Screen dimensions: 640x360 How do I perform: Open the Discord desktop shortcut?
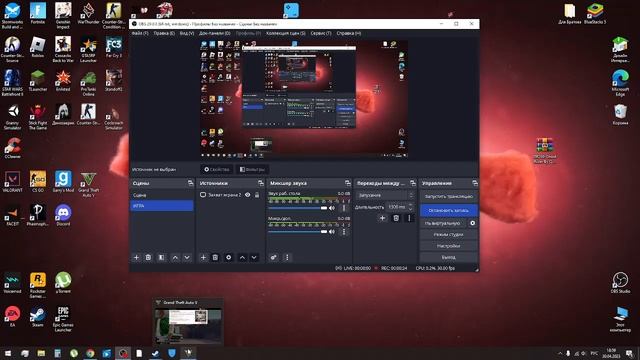(63, 215)
